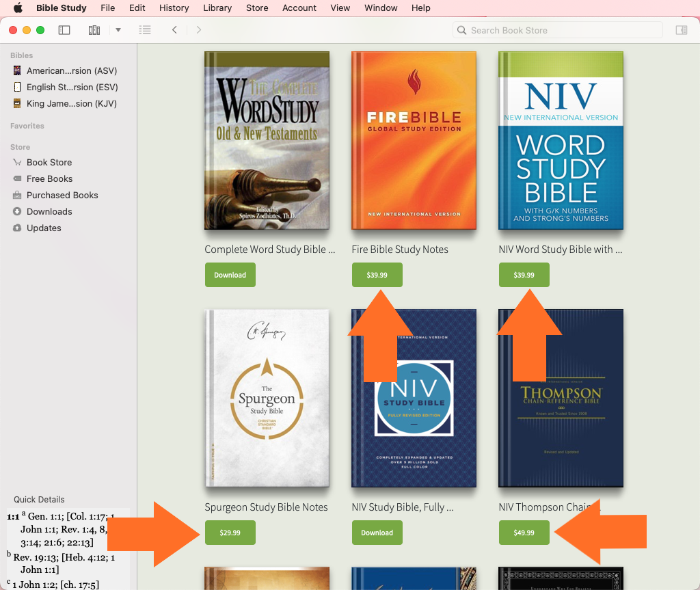The height and width of the screenshot is (590, 700).
Task: Expand the library dropdown arrow
Action: click(x=118, y=30)
